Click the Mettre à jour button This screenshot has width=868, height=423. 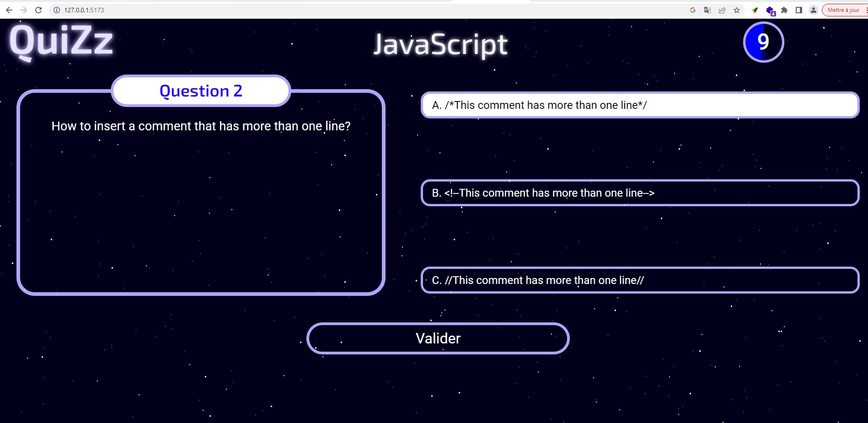point(843,9)
